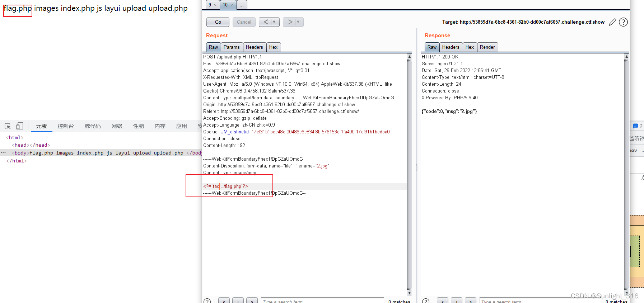Open DevTools 网络 tab
644x303 pixels.
coord(117,126)
